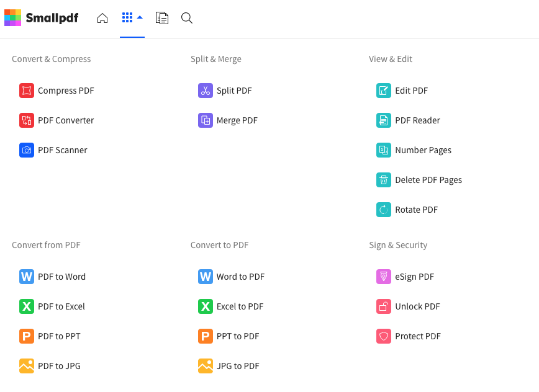Click the red Compress PDF icon
This screenshot has height=392, width=539.
tap(27, 91)
